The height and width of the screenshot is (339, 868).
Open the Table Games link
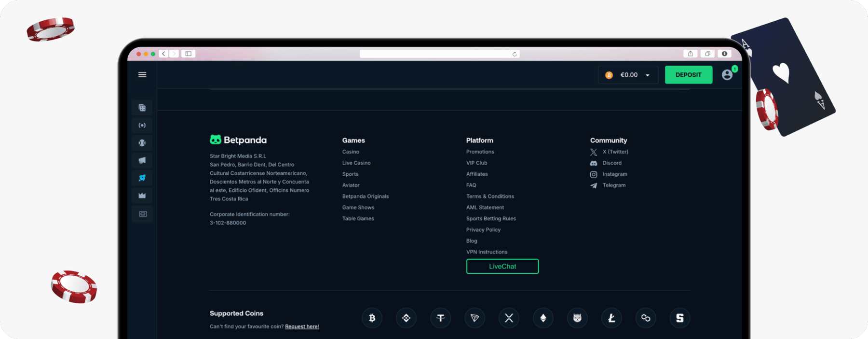358,218
